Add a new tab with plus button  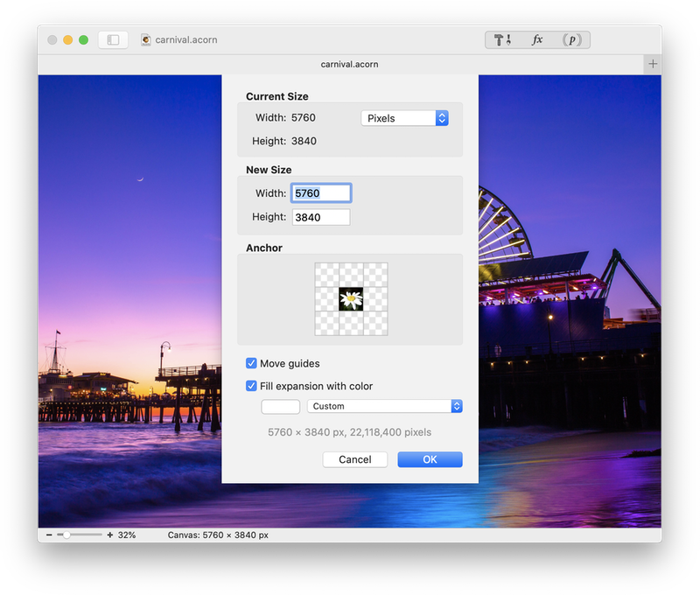tap(653, 64)
